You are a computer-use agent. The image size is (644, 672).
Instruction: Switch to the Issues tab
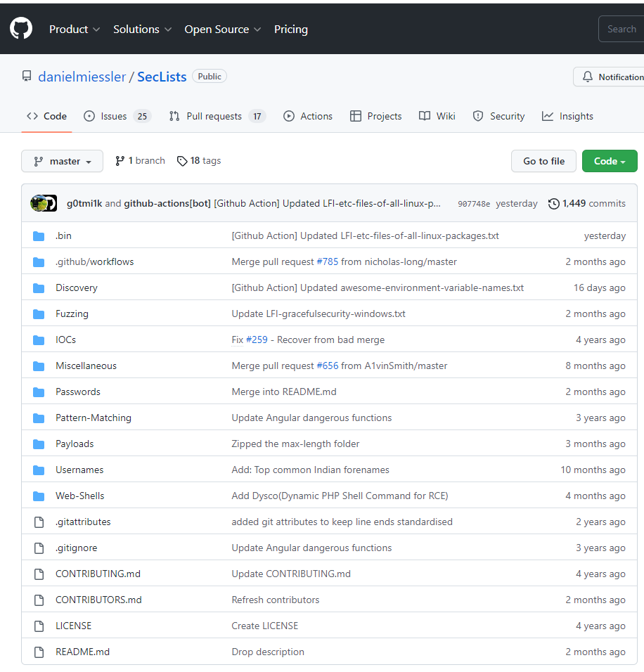point(117,116)
